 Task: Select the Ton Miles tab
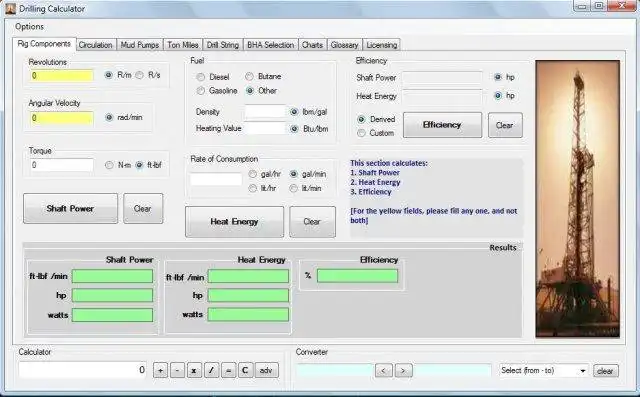click(x=183, y=45)
